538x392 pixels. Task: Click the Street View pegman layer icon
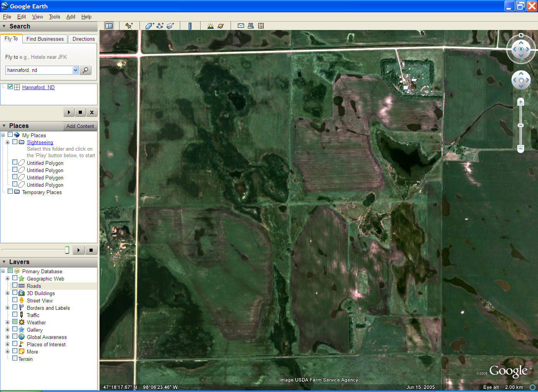click(22, 300)
